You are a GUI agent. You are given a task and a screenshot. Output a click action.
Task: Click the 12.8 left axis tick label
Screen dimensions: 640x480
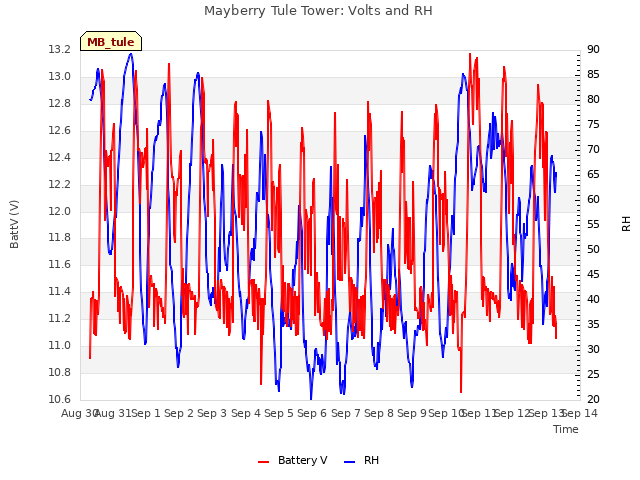click(x=59, y=104)
